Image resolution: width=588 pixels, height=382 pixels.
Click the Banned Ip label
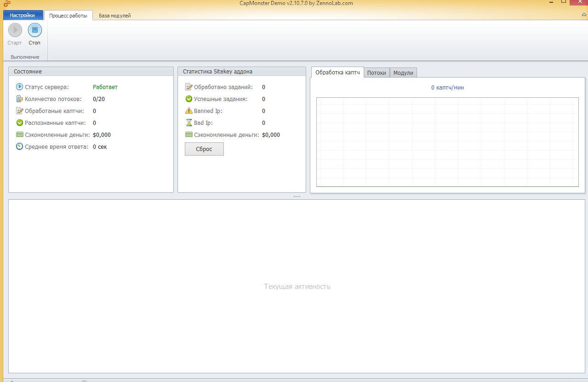click(208, 111)
